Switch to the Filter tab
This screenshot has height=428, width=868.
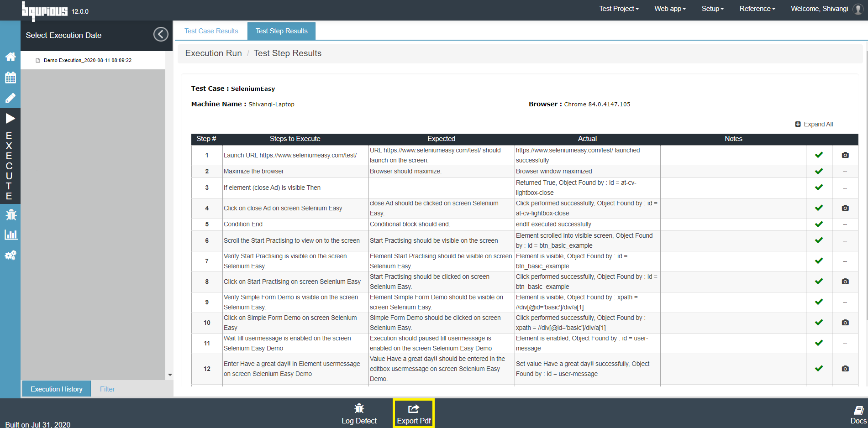107,389
